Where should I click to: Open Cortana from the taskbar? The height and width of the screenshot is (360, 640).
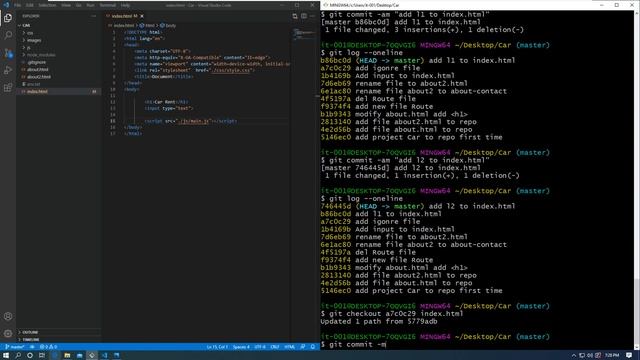30,356
